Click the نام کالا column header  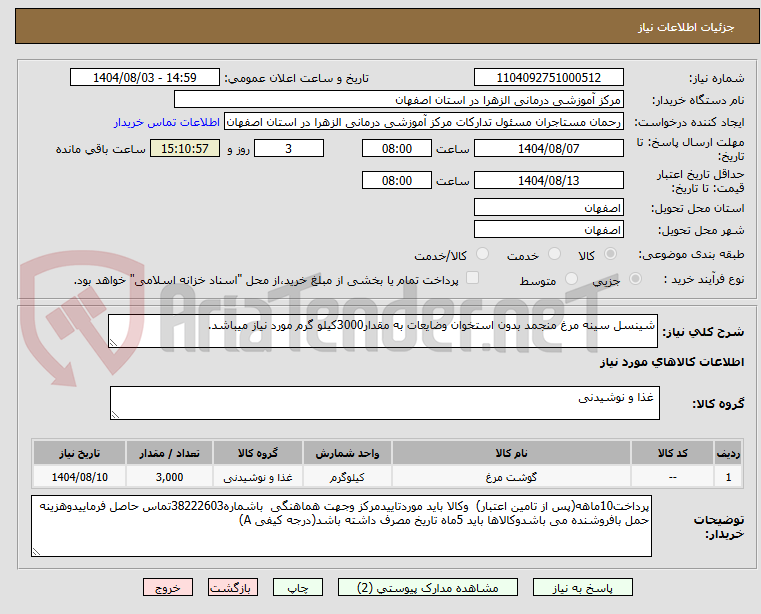click(511, 453)
